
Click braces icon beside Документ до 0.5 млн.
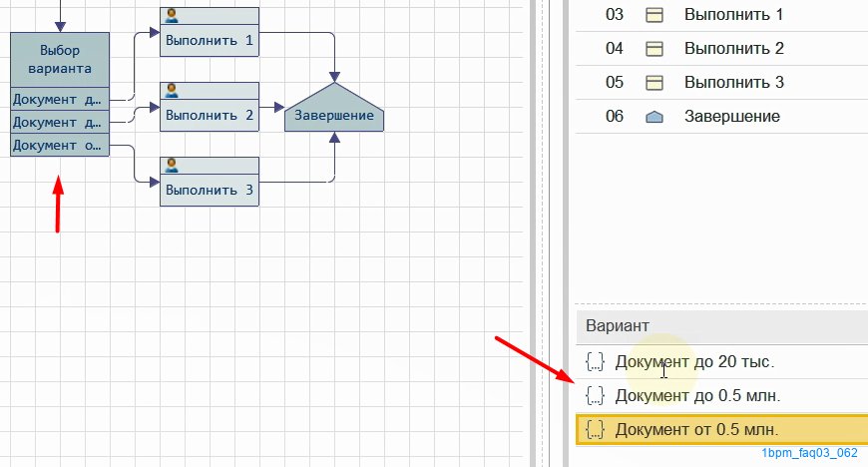click(x=595, y=396)
